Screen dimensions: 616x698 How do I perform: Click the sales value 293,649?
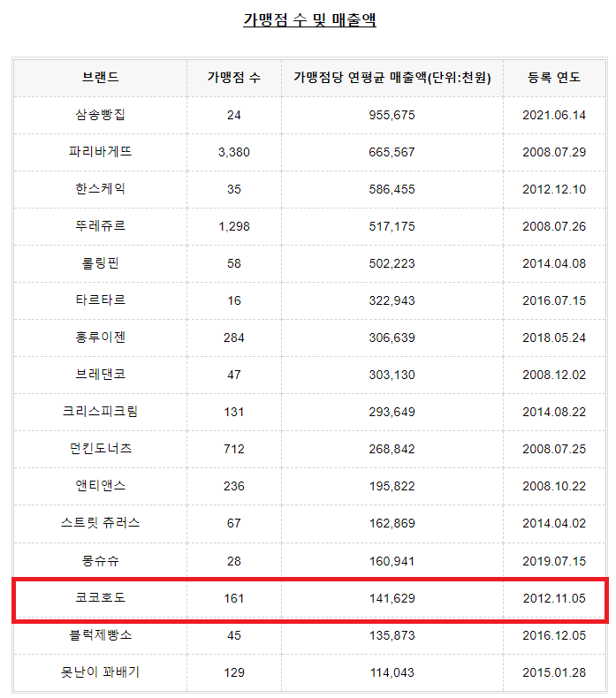[x=392, y=412]
